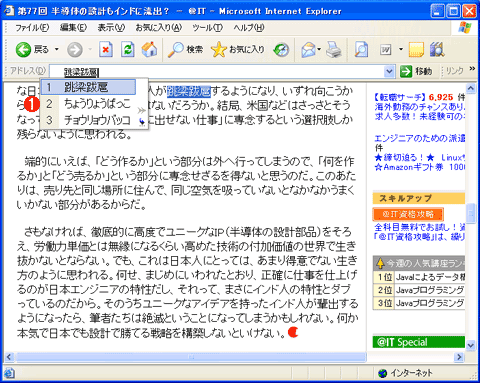
Task: Click the Amazonギフト券 link
Action: point(419,167)
